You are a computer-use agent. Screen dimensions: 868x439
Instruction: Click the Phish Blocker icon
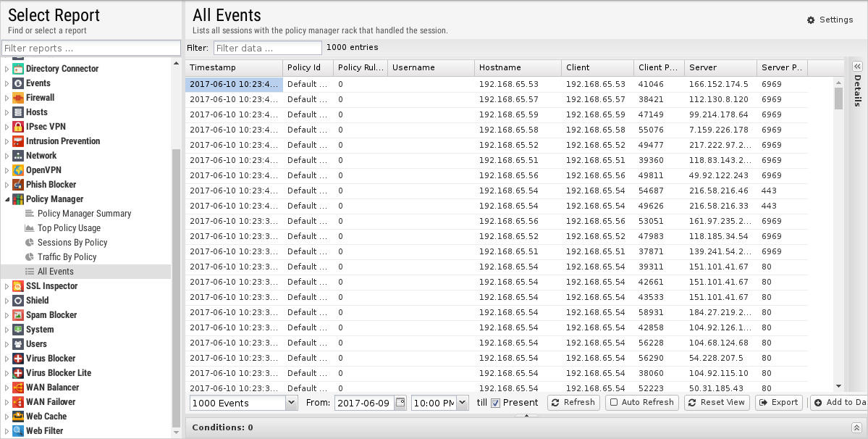[x=17, y=184]
